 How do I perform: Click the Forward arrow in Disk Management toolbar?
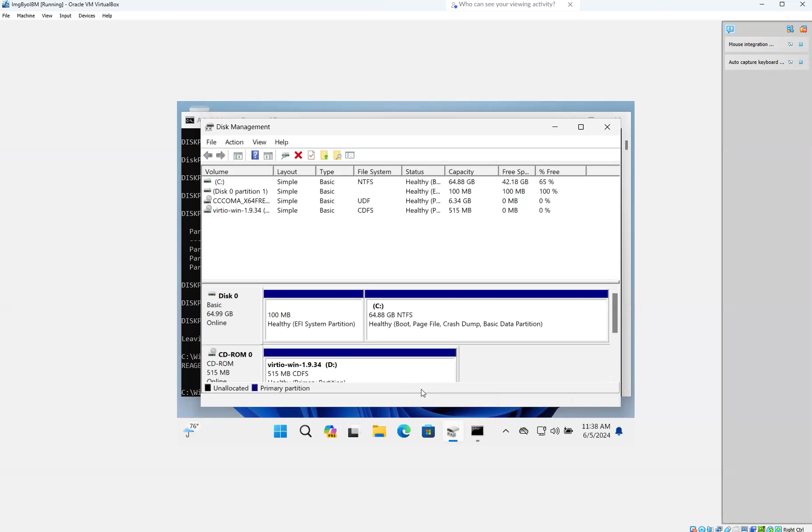click(x=221, y=155)
